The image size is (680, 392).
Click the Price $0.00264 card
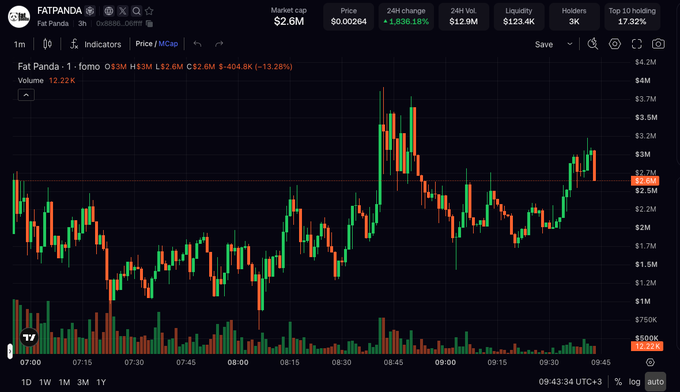pyautogui.click(x=349, y=16)
